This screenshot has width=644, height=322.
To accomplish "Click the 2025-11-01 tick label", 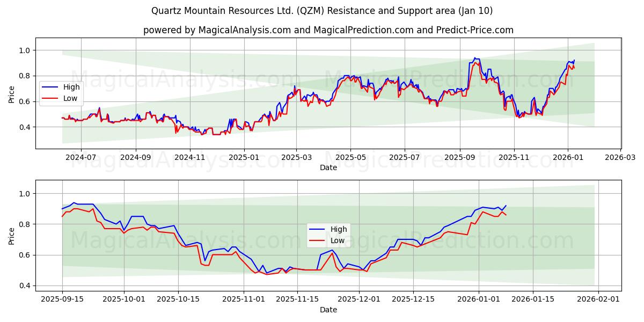I will 244,300.
